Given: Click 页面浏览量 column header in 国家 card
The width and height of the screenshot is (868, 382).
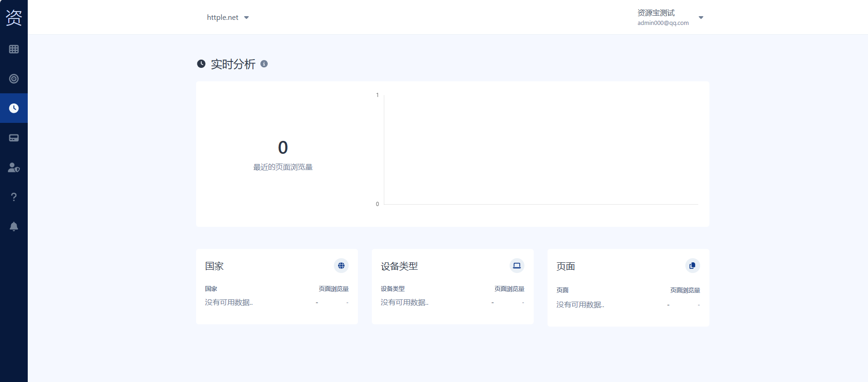Looking at the screenshot, I should point(333,289).
